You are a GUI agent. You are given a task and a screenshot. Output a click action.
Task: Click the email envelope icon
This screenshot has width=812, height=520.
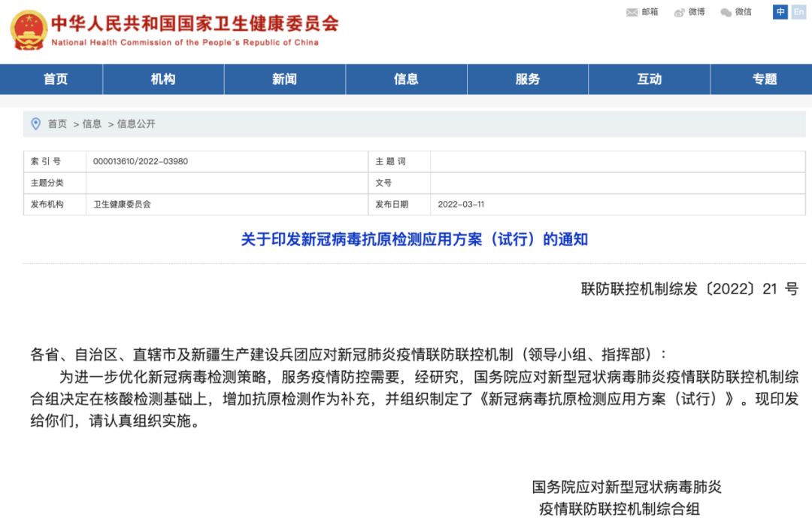tap(632, 12)
